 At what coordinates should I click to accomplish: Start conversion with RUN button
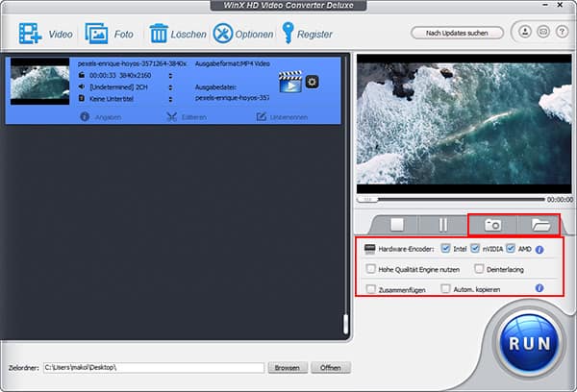[529, 343]
